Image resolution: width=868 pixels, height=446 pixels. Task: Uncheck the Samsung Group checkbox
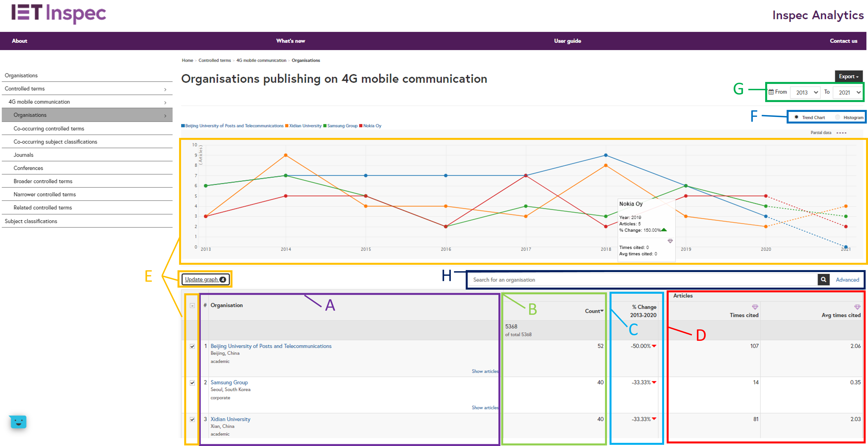tap(192, 383)
